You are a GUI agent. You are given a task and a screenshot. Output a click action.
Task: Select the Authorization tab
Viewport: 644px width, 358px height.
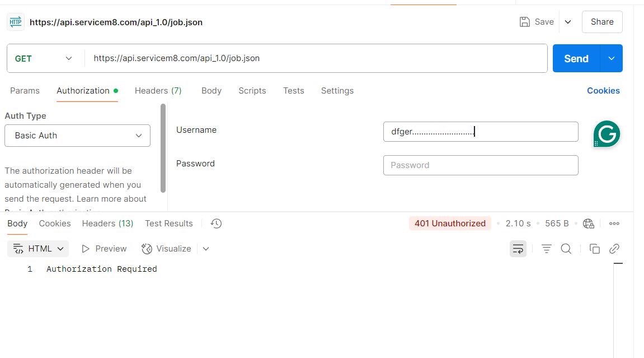click(87, 91)
